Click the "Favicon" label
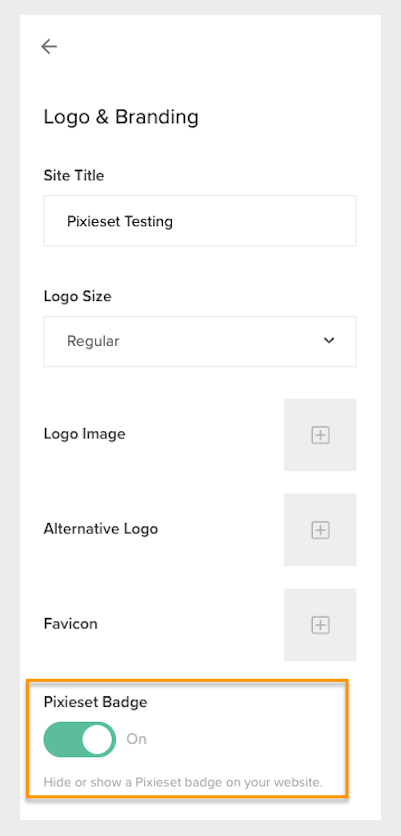The height and width of the screenshot is (836, 401). coord(70,624)
